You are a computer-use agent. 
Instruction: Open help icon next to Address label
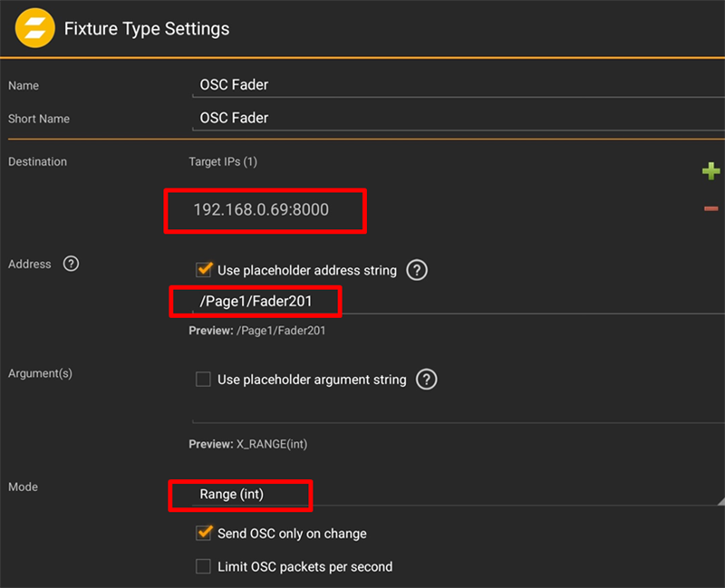pos(71,264)
